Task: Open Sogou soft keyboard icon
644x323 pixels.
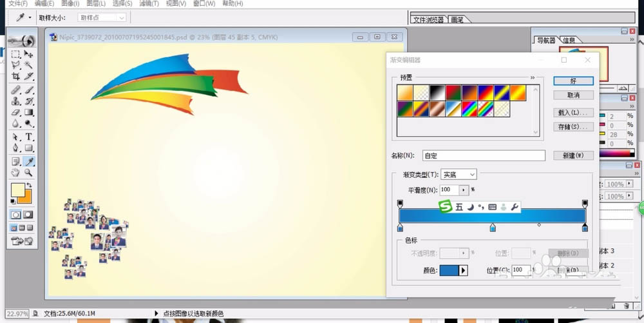Action: point(493,207)
